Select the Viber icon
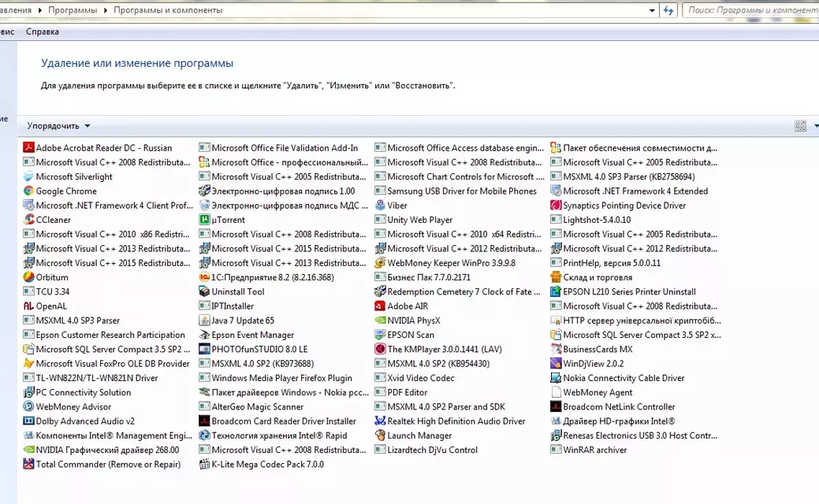This screenshot has height=504, width=819. 380,205
